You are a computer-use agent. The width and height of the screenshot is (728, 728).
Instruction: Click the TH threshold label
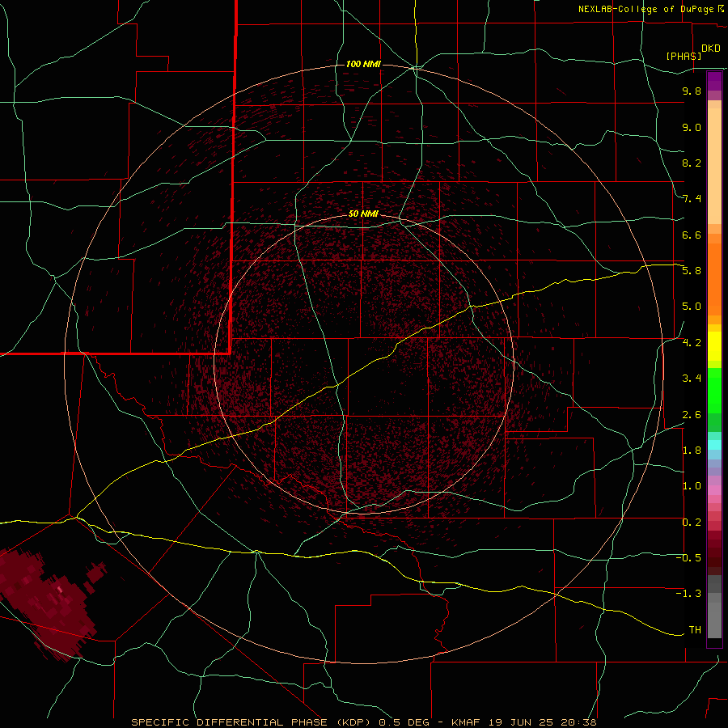[x=695, y=630]
